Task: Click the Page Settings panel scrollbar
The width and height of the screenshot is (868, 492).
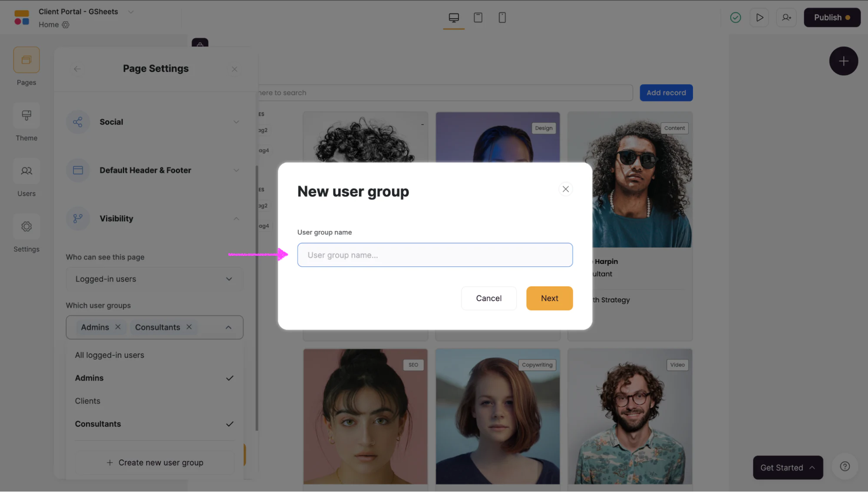Action: (257, 298)
